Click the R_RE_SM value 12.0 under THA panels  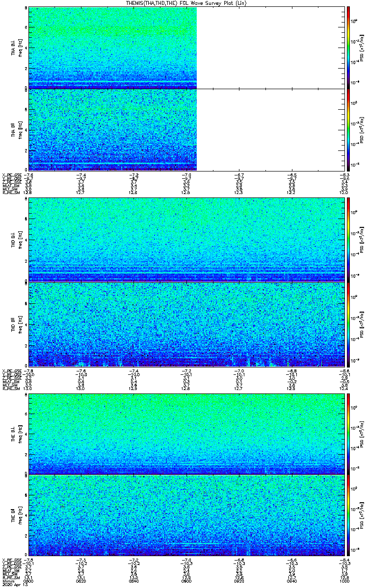(x=343, y=193)
